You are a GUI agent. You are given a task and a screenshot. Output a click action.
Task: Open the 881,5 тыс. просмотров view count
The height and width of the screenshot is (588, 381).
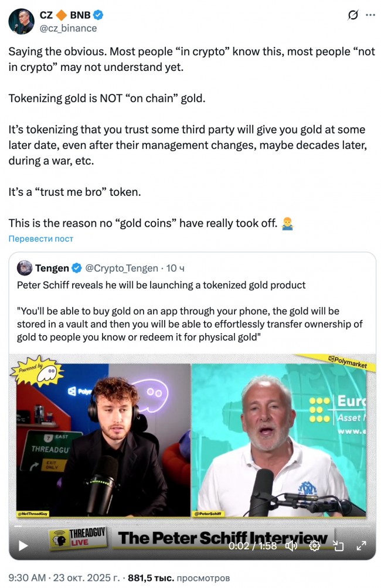(x=179, y=578)
